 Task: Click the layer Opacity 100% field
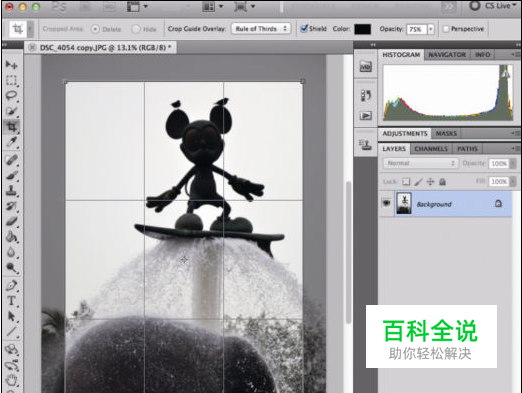[499, 163]
